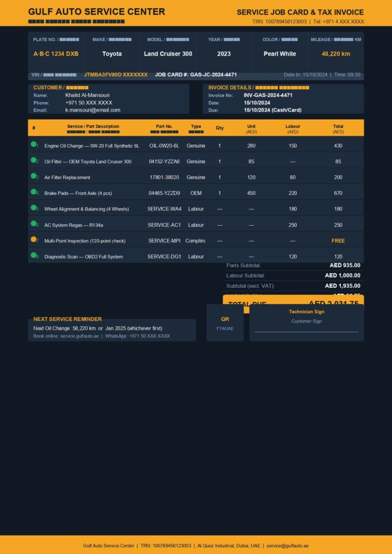Click the FREE total for Multi-Point Inspection

click(338, 241)
